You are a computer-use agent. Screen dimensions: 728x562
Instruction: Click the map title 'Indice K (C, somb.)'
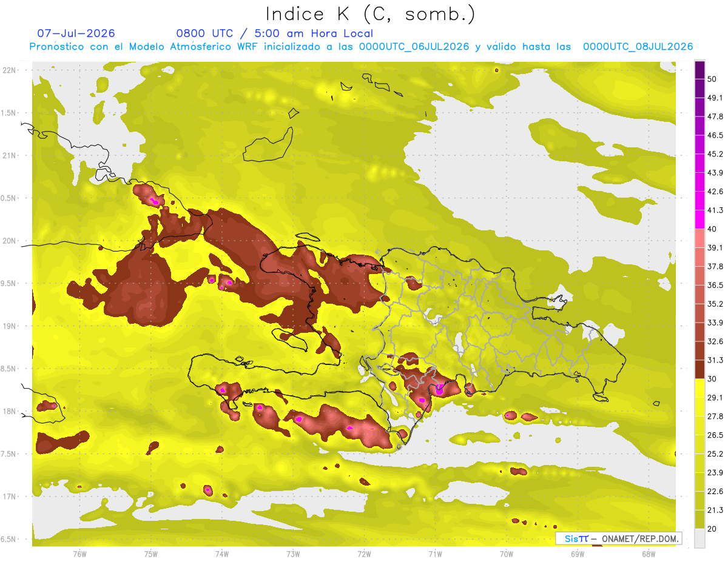click(370, 14)
